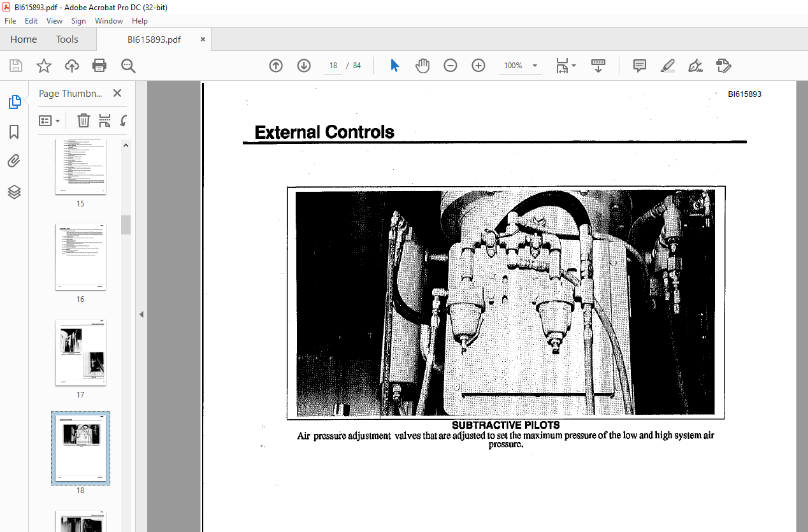Open the Sign document pen tool
This screenshot has width=808, height=532.
[x=696, y=66]
